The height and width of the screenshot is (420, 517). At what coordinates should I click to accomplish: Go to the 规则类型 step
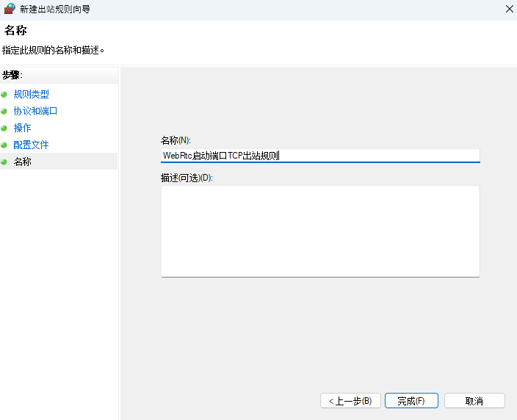(x=31, y=94)
